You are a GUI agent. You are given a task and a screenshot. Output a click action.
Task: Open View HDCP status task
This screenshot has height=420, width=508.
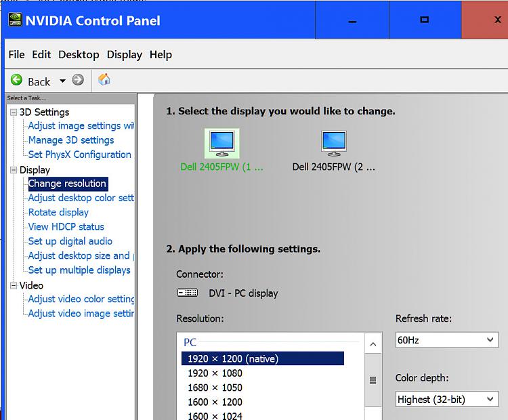point(66,227)
